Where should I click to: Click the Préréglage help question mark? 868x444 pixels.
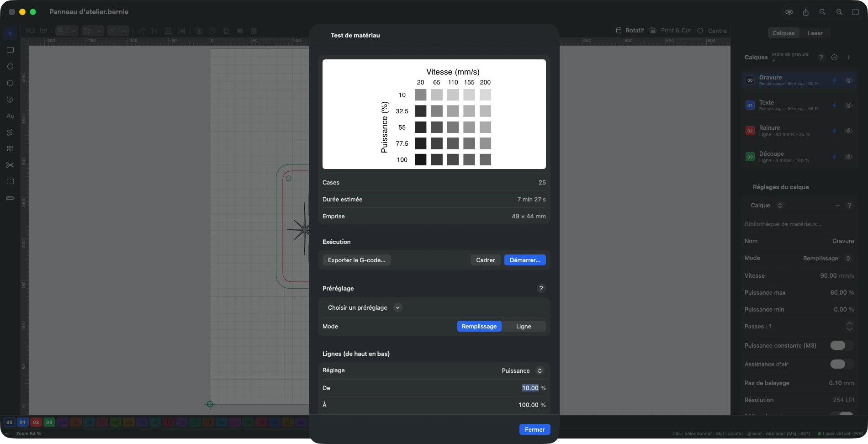[541, 288]
